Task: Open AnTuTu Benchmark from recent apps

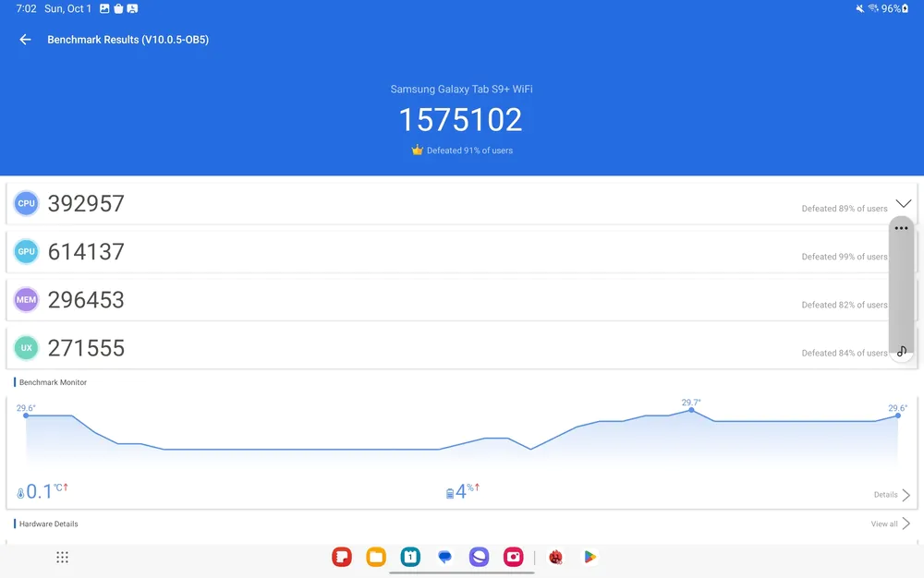Action: [555, 557]
